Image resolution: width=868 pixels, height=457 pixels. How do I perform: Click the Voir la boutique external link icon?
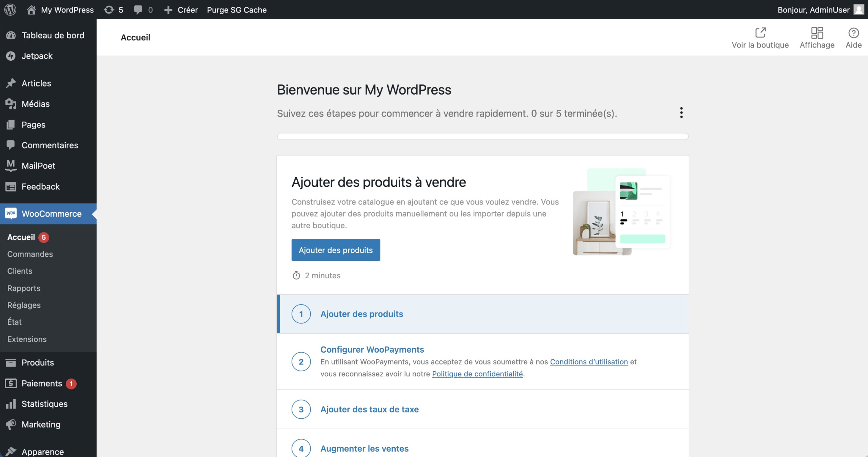click(x=761, y=33)
